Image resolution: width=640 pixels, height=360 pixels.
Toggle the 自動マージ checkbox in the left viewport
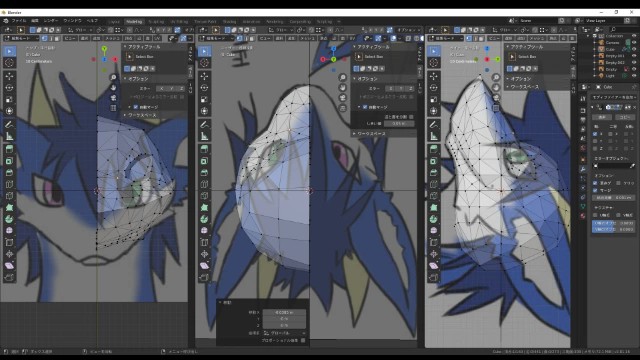pos(136,107)
